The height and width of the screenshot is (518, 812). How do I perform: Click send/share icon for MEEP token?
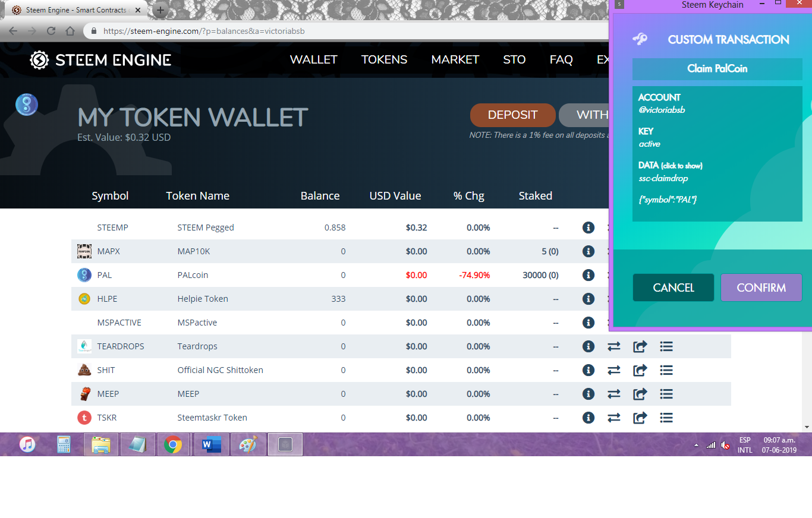click(640, 394)
